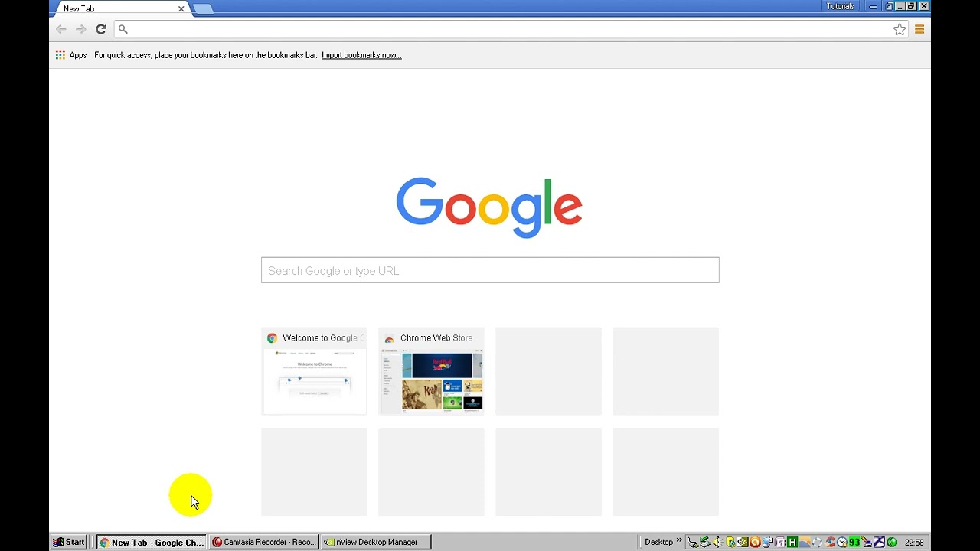Click the system clock showing 22:58

[914, 542]
